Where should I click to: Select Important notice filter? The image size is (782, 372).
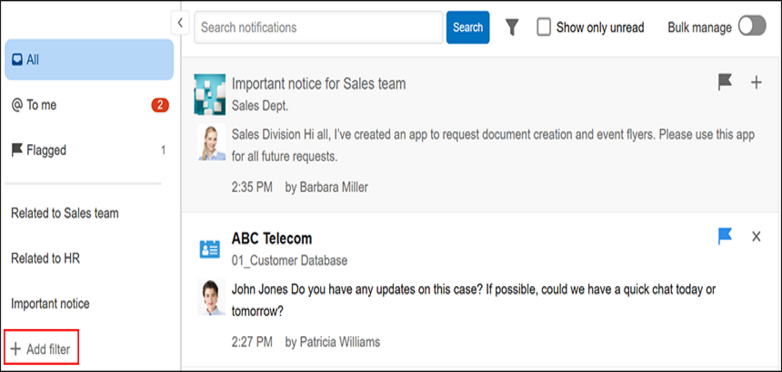(x=50, y=304)
